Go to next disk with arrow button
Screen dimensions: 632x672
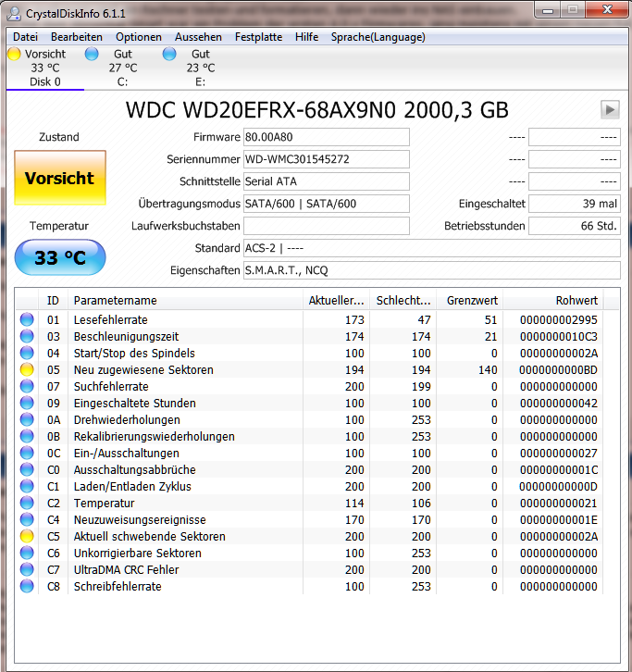[x=610, y=110]
